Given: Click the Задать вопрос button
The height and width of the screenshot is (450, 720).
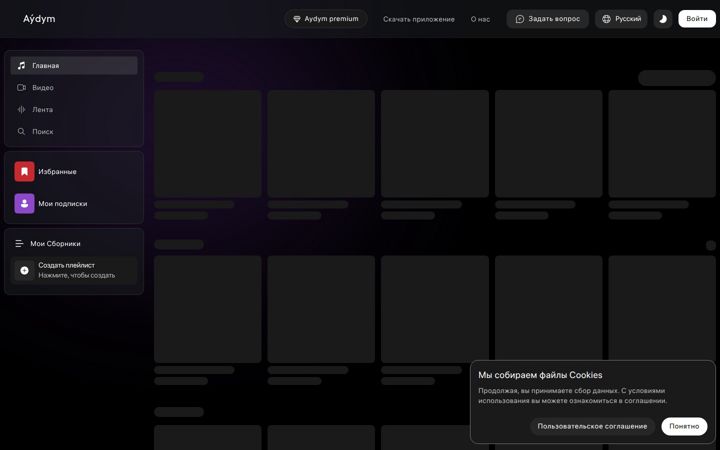Looking at the screenshot, I should click(x=547, y=19).
